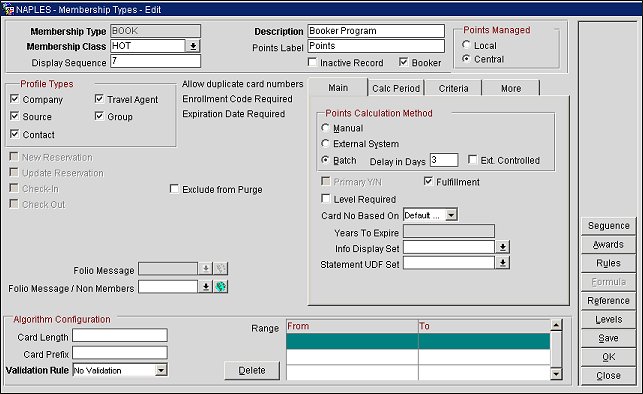Image resolution: width=643 pixels, height=394 pixels.
Task: Choose the Manual points calculation method
Action: [326, 128]
